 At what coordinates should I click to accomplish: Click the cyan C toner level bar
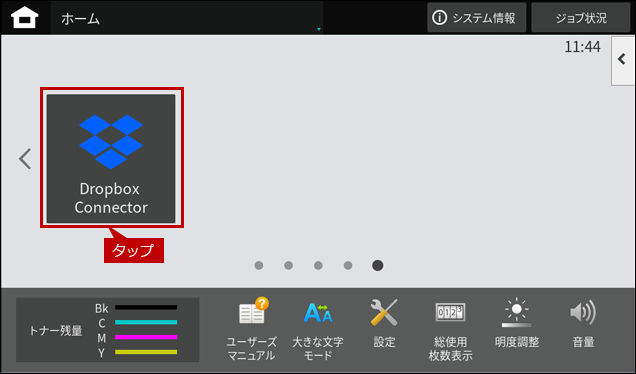[x=146, y=322]
